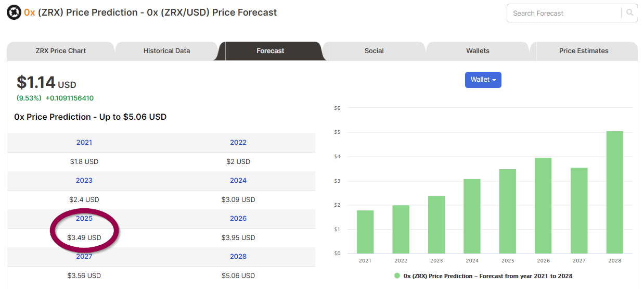Image resolution: width=644 pixels, height=289 pixels.
Task: Switch to the ZRX Price Chart tab
Action: [x=60, y=51]
